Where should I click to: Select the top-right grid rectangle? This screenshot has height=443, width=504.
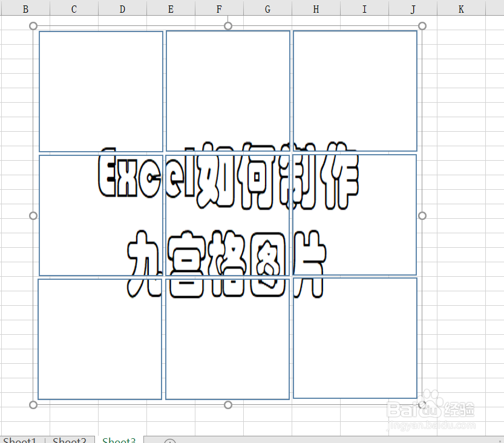[x=355, y=91]
